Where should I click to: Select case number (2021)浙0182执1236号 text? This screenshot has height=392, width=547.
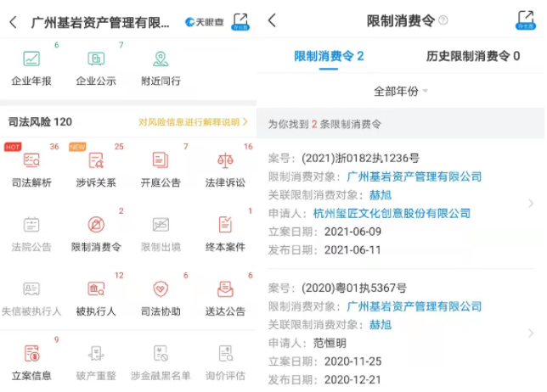point(360,158)
